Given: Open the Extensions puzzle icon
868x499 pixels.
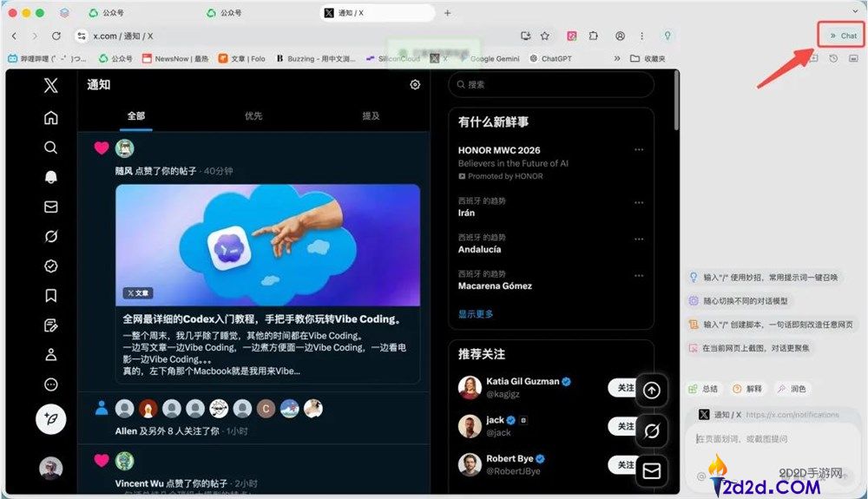Looking at the screenshot, I should coord(594,36).
